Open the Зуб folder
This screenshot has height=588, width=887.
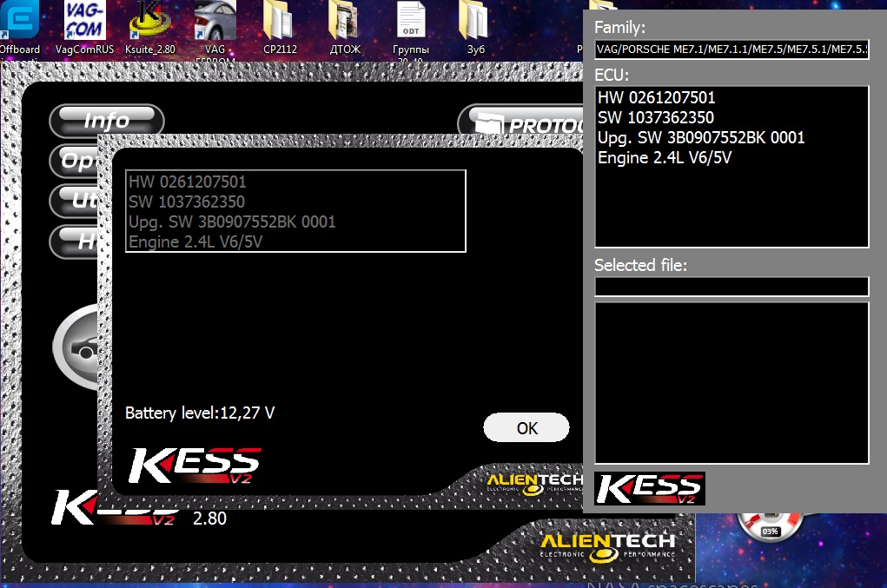(x=475, y=24)
